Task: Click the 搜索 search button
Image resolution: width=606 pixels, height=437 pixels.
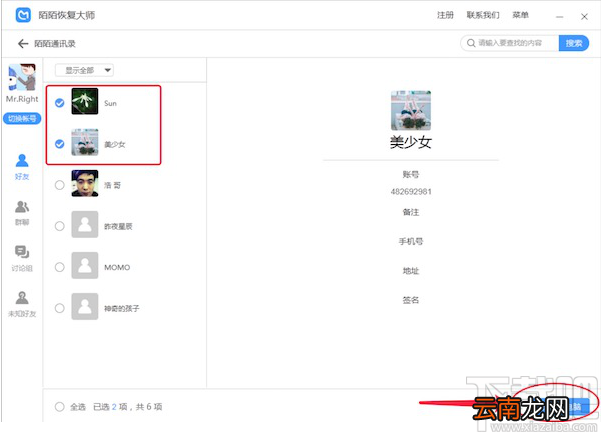Action: [x=574, y=43]
